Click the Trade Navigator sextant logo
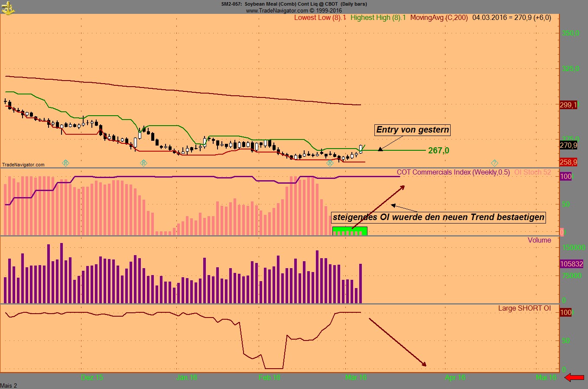 pos(8,7)
